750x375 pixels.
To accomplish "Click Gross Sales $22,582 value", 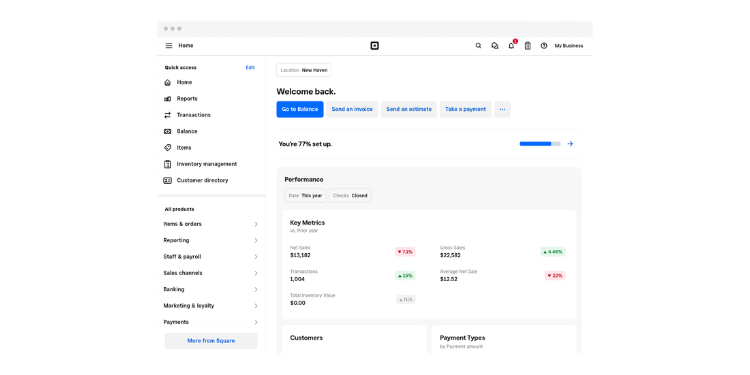I will (451, 255).
